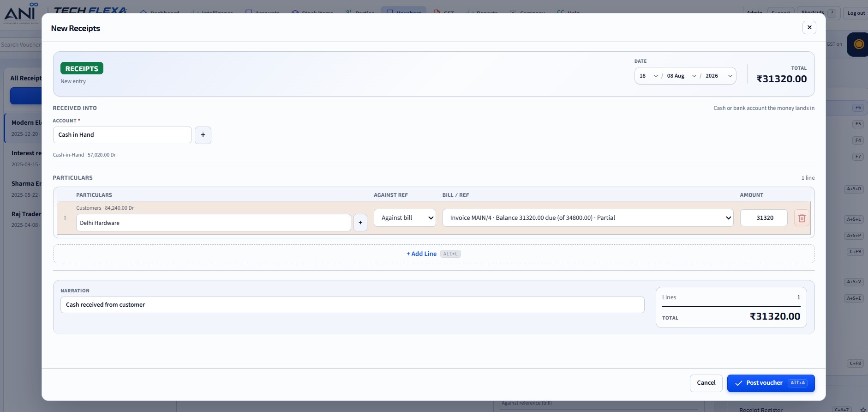Image resolution: width=868 pixels, height=412 pixels.
Task: Delete the Delhi Hardware line with trash icon
Action: (x=802, y=218)
